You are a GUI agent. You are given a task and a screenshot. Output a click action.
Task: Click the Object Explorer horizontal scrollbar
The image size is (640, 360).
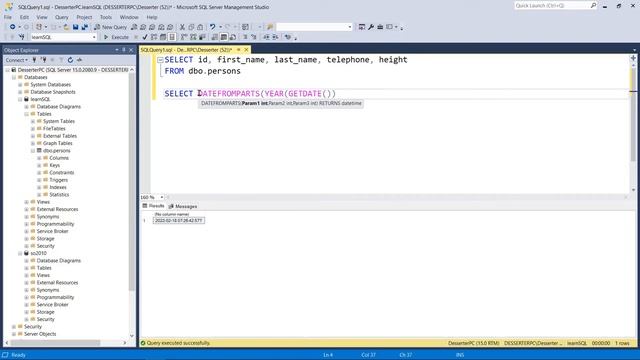(x=55, y=343)
